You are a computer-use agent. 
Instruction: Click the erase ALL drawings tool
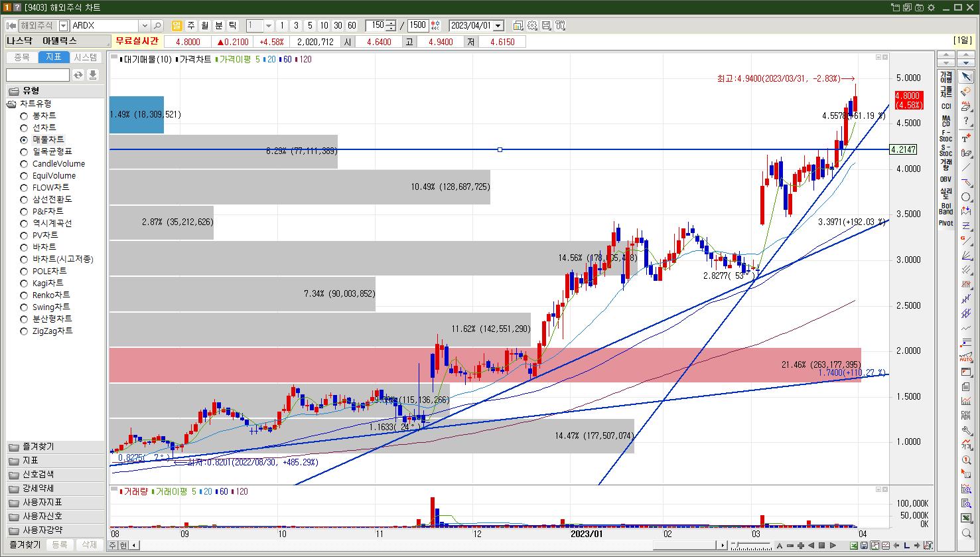tap(966, 106)
